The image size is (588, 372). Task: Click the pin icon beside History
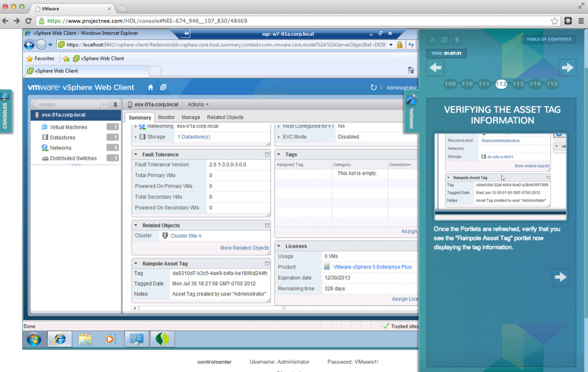(x=115, y=104)
